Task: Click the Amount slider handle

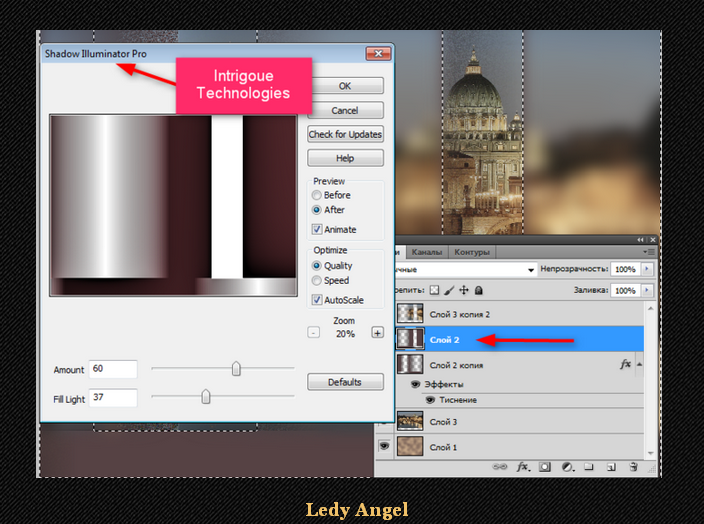Action: [236, 369]
